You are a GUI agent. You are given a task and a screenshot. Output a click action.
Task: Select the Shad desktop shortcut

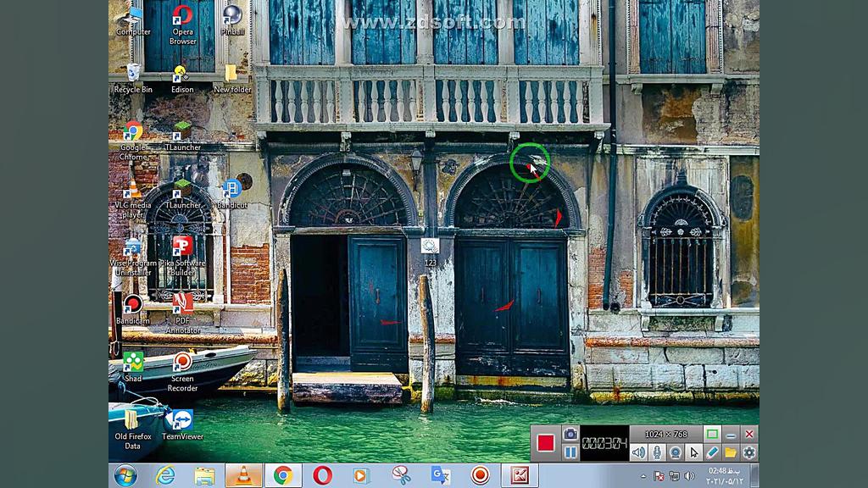(x=133, y=367)
